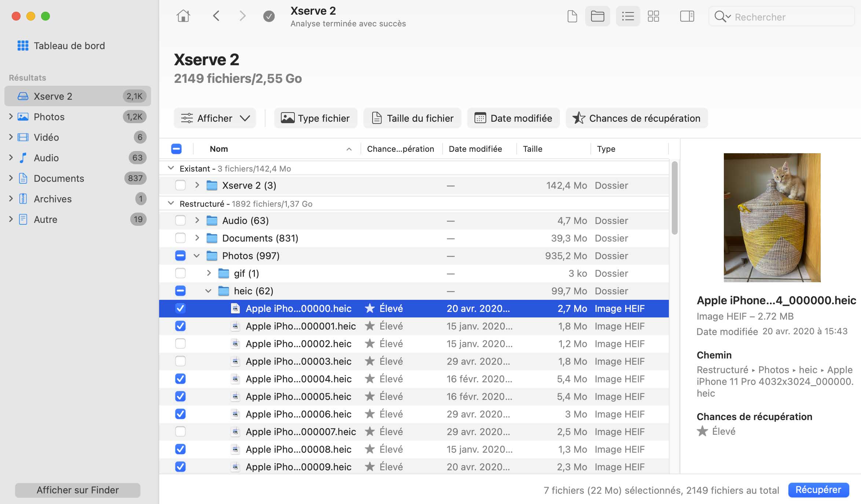861x504 pixels.
Task: Select Vidéo category in sidebar
Action: click(x=46, y=137)
